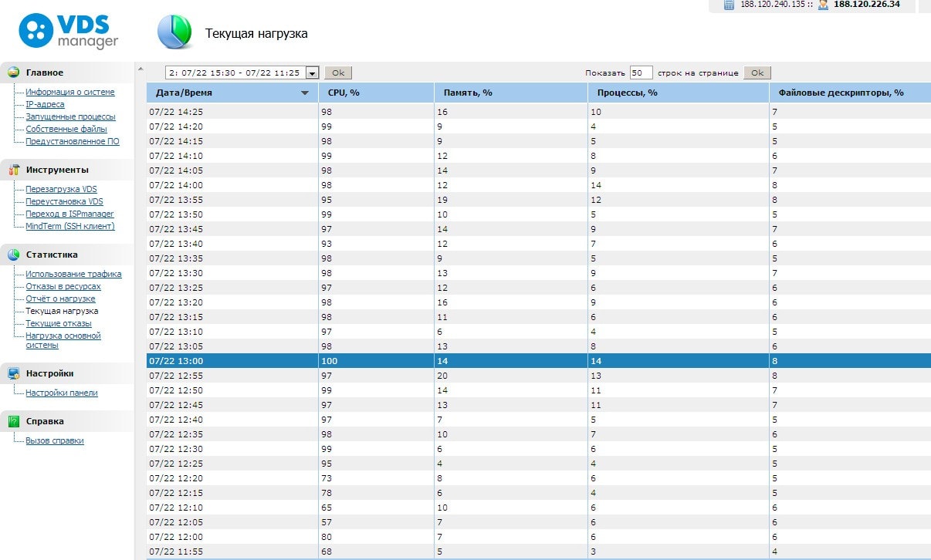Click the CPU, % column header
931x560 pixels.
[x=344, y=93]
